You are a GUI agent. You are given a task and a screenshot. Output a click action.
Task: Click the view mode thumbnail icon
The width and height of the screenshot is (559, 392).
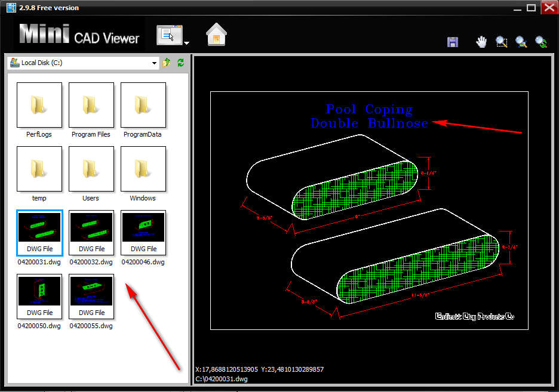169,34
